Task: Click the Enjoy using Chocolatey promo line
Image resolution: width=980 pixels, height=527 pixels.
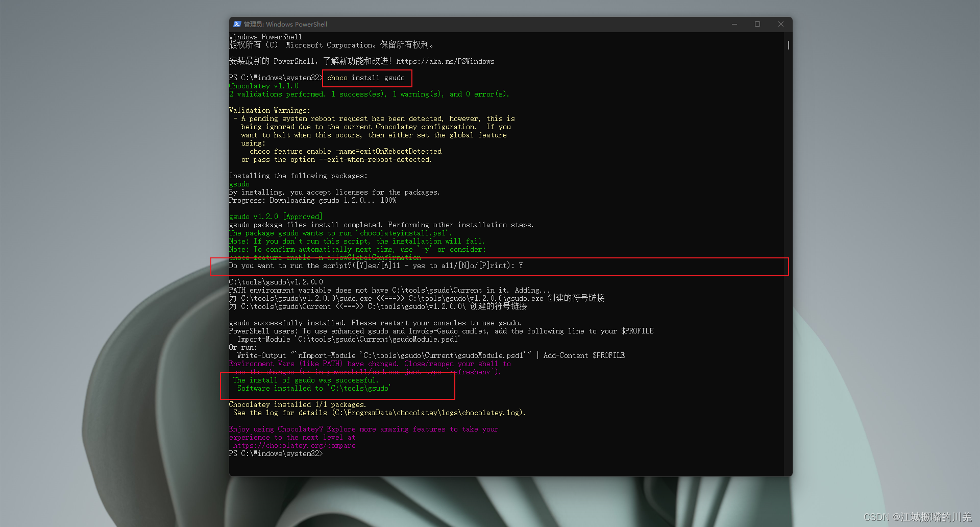Action: (x=363, y=429)
